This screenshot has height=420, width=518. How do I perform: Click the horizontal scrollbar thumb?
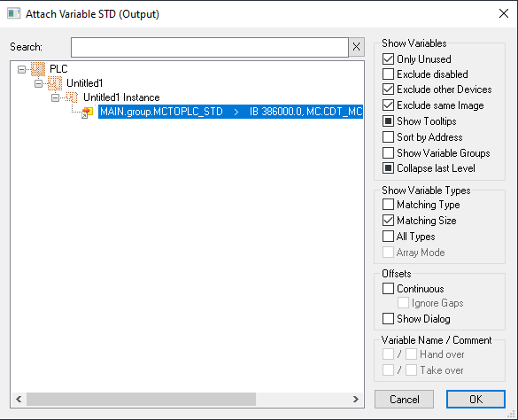point(141,399)
